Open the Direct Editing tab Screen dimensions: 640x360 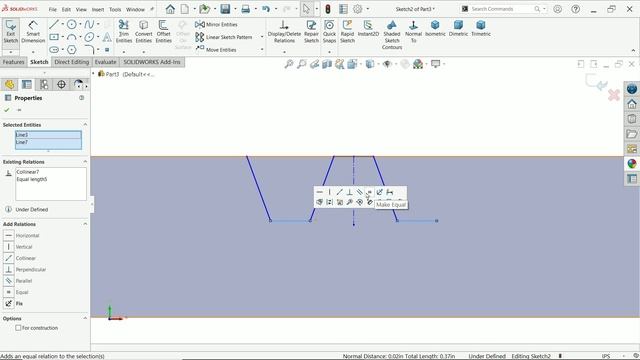(71, 62)
